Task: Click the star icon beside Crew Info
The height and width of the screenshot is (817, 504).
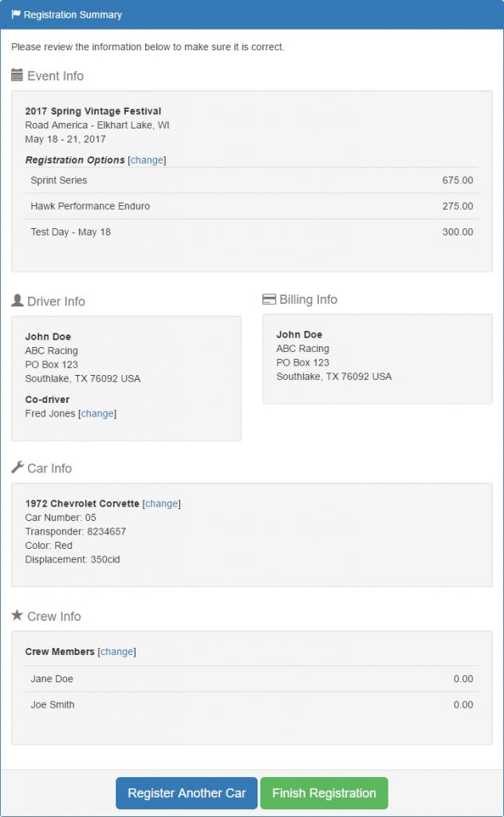Action: pyautogui.click(x=18, y=615)
